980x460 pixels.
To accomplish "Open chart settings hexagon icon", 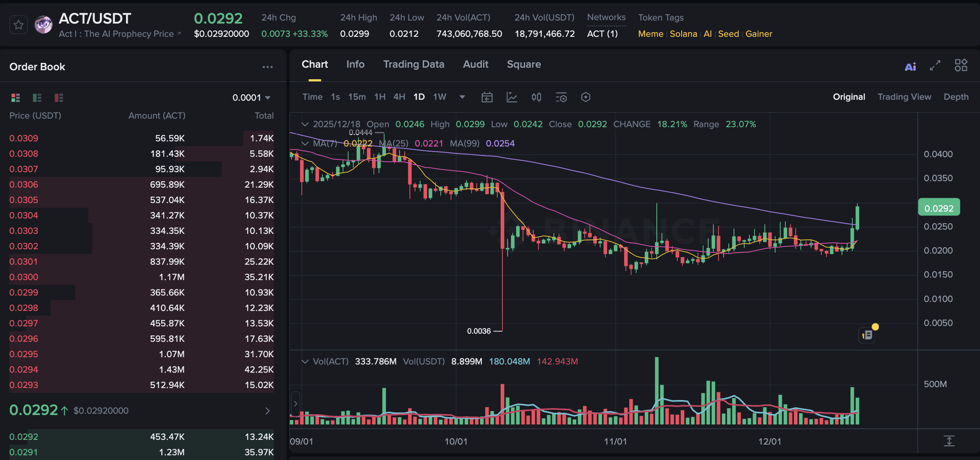I will pos(586,97).
